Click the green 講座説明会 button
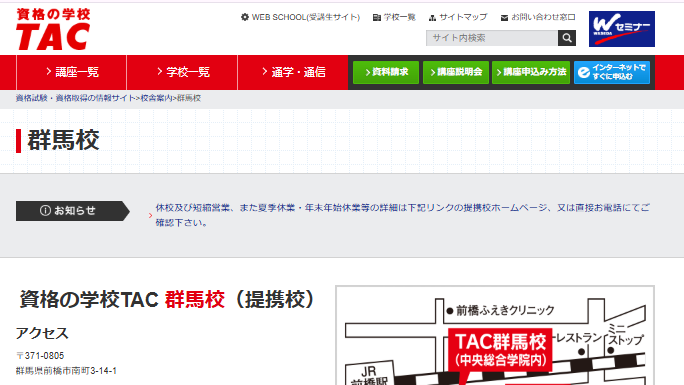Viewport: 684px width, 385px height. (455, 72)
